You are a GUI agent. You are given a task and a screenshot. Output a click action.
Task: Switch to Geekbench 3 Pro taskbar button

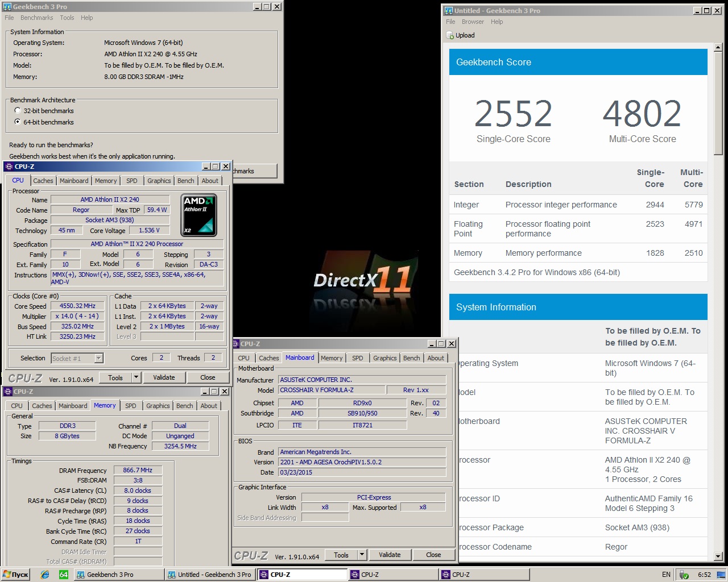pos(118,575)
